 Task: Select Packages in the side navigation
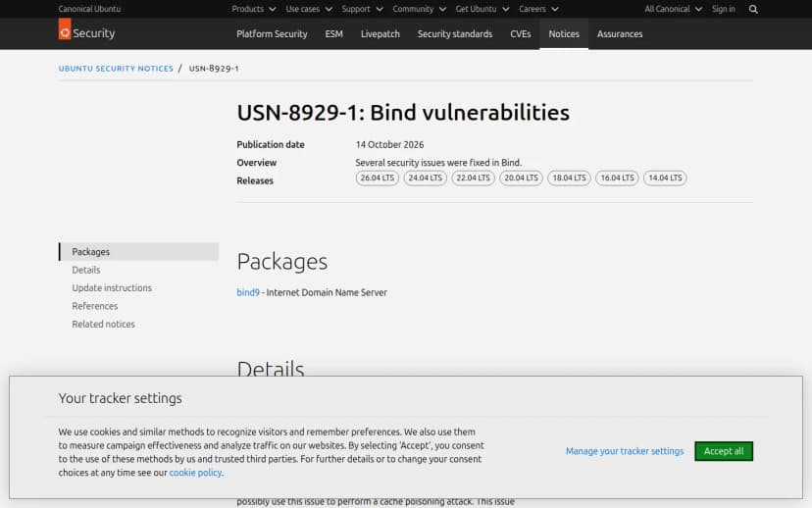click(x=139, y=252)
